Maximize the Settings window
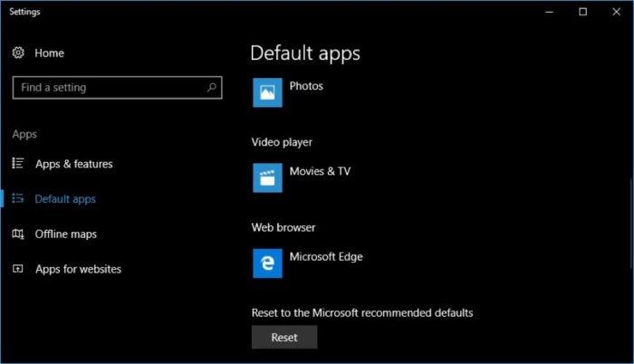 coord(582,12)
